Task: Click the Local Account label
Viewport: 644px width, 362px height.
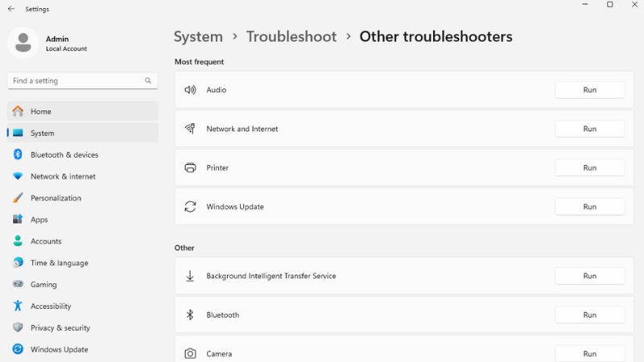Action: [x=66, y=48]
